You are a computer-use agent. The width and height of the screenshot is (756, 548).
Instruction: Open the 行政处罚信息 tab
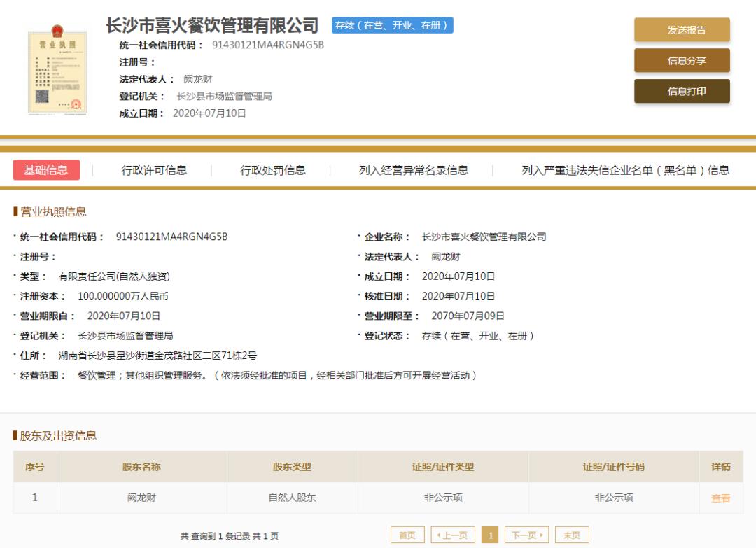point(273,170)
